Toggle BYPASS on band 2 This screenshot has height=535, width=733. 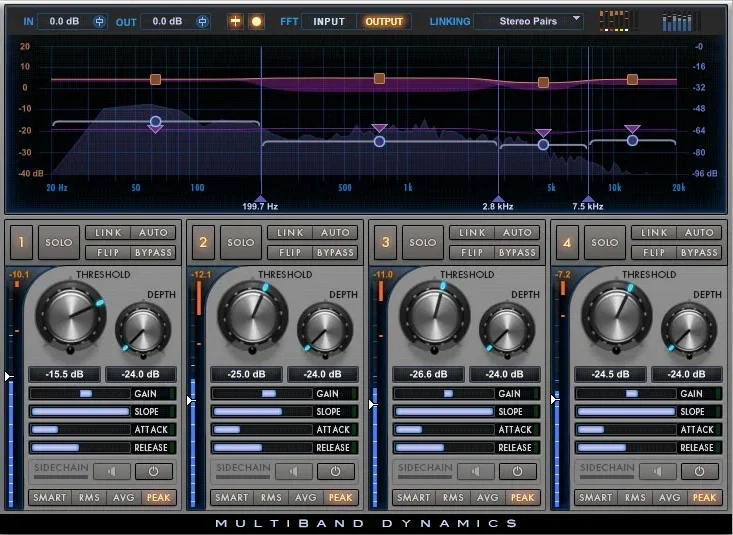[335, 253]
